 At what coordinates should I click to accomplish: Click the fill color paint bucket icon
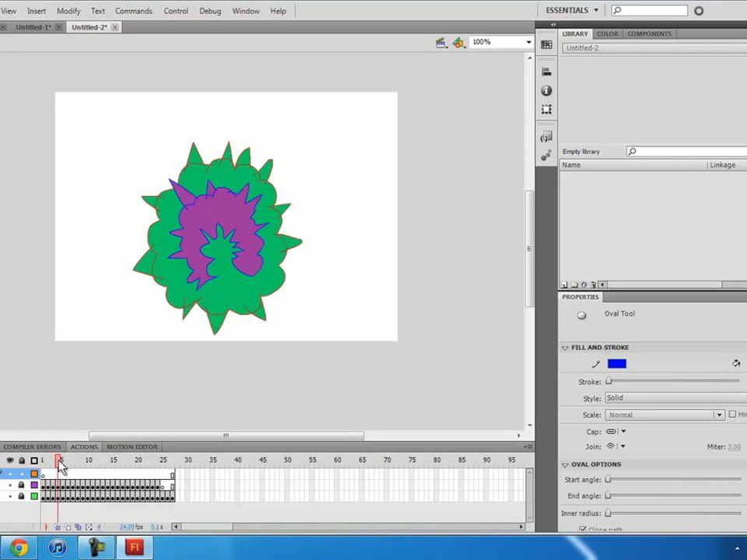736,364
